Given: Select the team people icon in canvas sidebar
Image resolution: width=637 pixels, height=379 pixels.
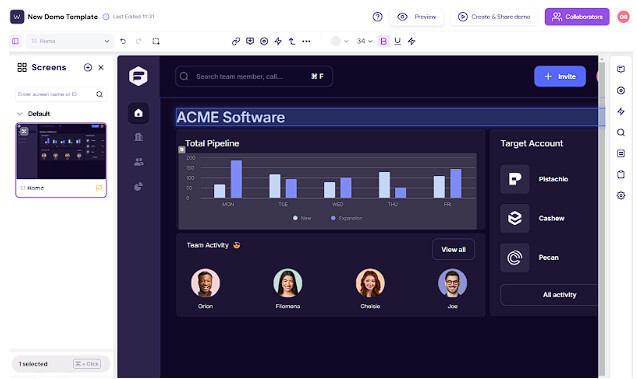Looking at the screenshot, I should 139,162.
